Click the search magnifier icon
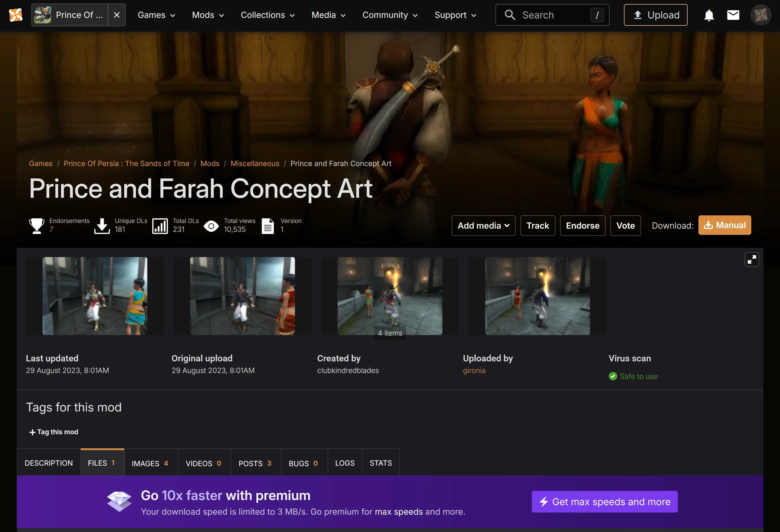 point(510,15)
